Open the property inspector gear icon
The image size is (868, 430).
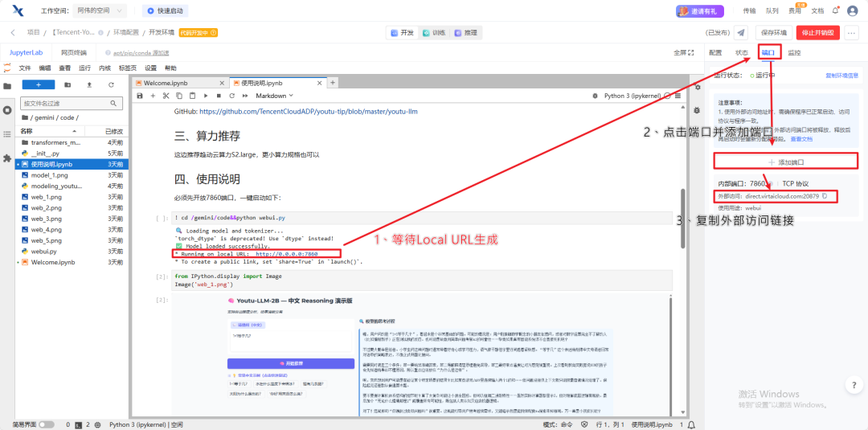(x=698, y=88)
